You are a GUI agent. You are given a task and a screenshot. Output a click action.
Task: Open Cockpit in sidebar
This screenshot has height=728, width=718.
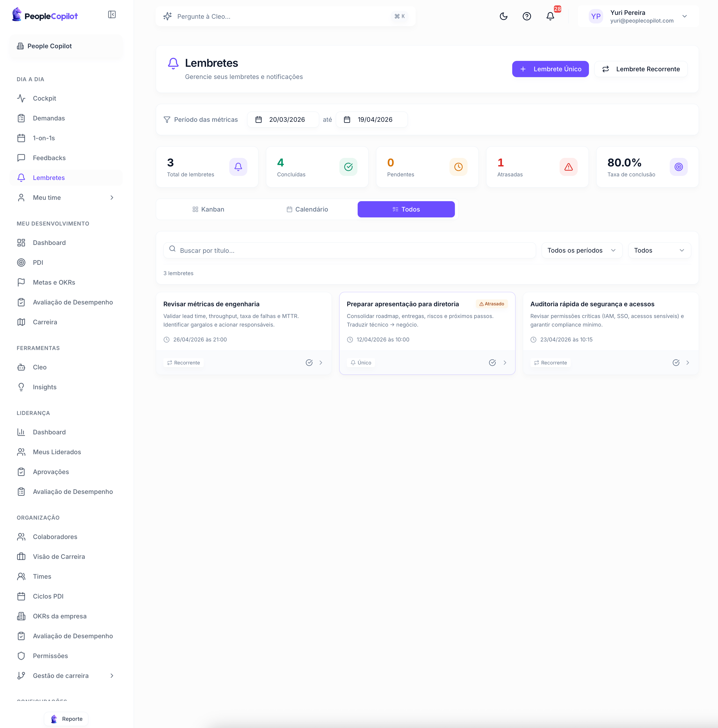[66, 98]
